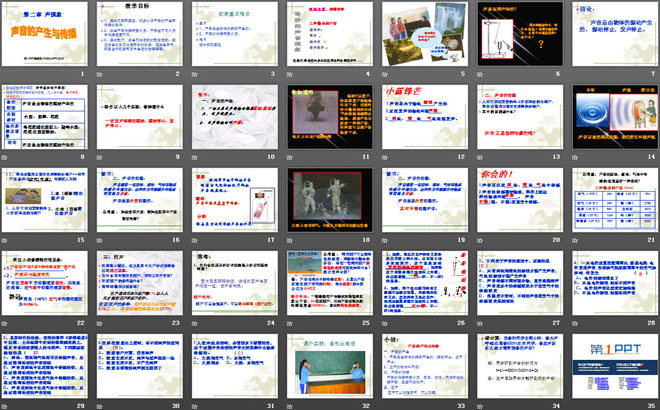
Task: Open slide 1 titled 声音的产生与传播
Action: pos(48,36)
